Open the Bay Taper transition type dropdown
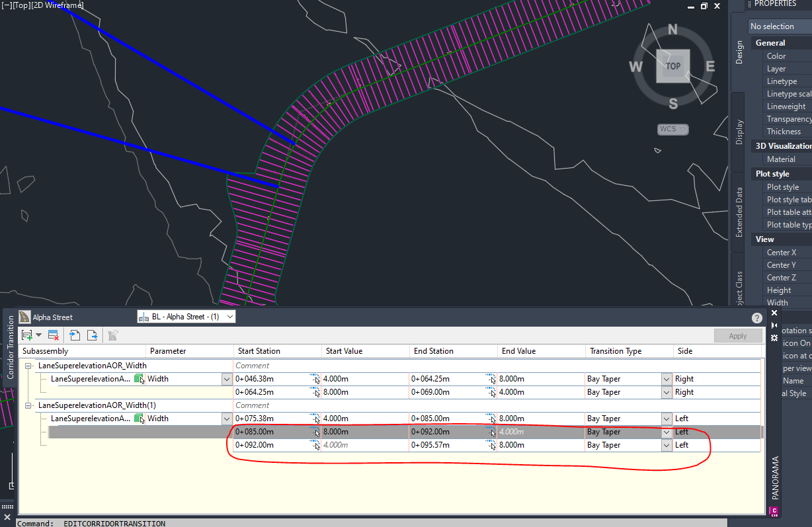812x527 pixels. [x=666, y=432]
